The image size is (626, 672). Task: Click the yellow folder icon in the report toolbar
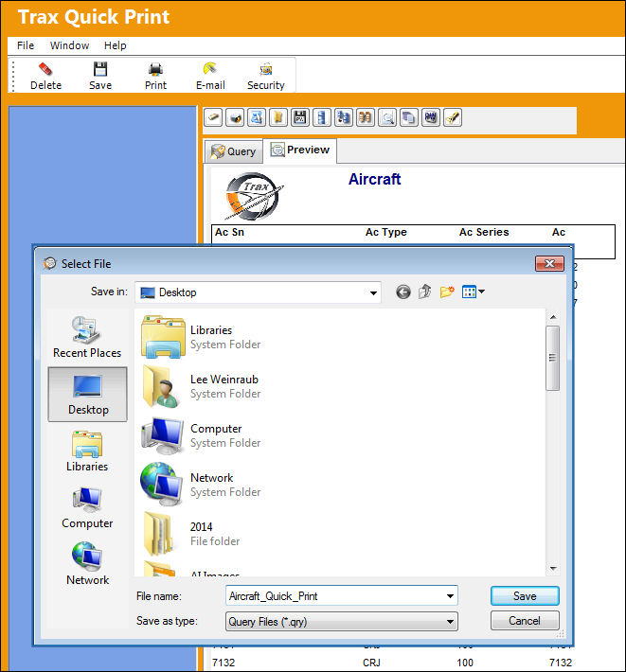(x=278, y=117)
